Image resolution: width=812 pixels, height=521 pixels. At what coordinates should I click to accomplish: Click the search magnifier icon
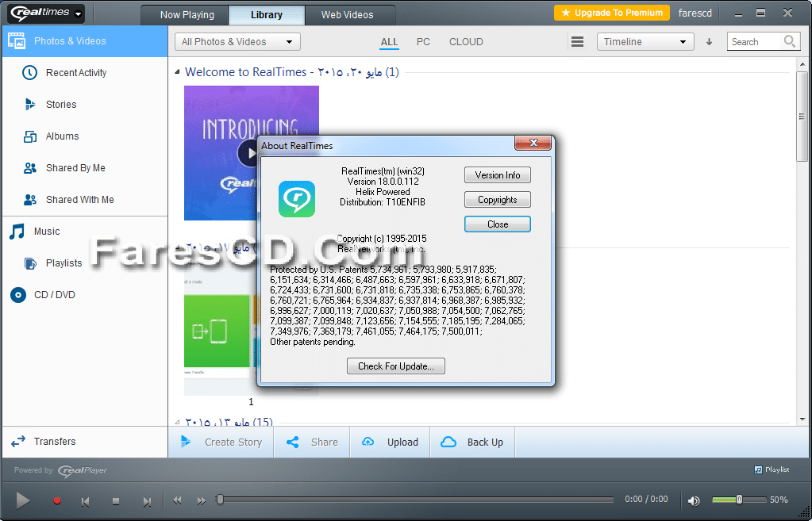tap(790, 41)
